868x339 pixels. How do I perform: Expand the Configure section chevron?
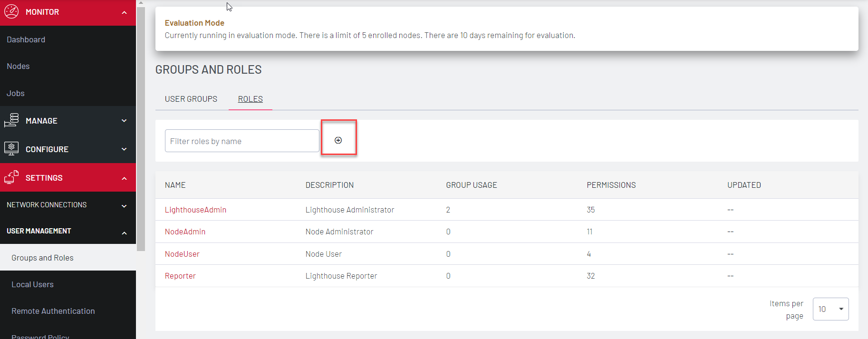[124, 149]
